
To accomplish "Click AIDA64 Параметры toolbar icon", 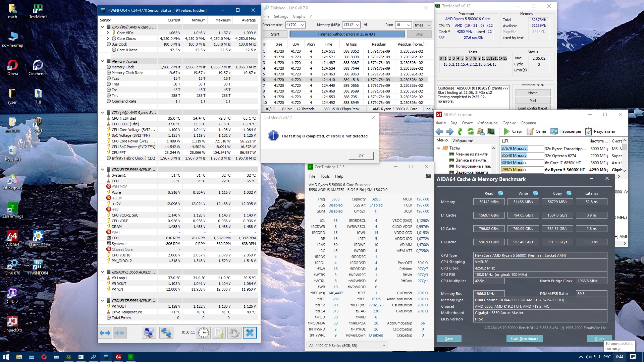I will point(554,131).
